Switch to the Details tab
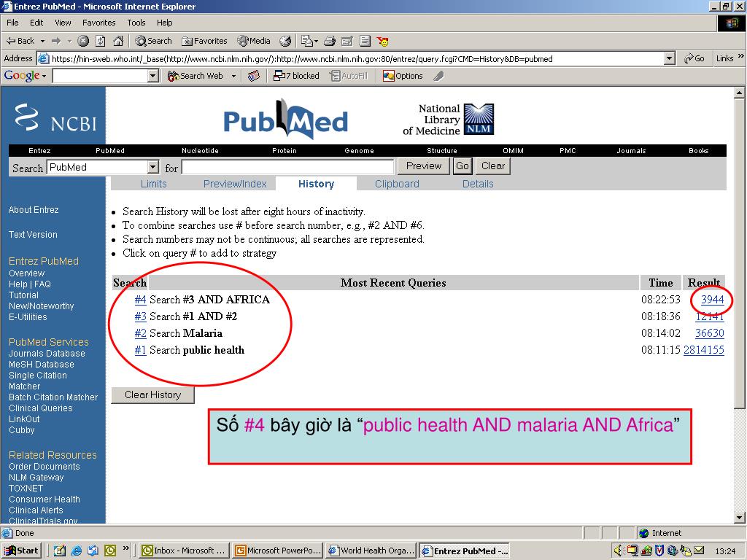 point(478,184)
